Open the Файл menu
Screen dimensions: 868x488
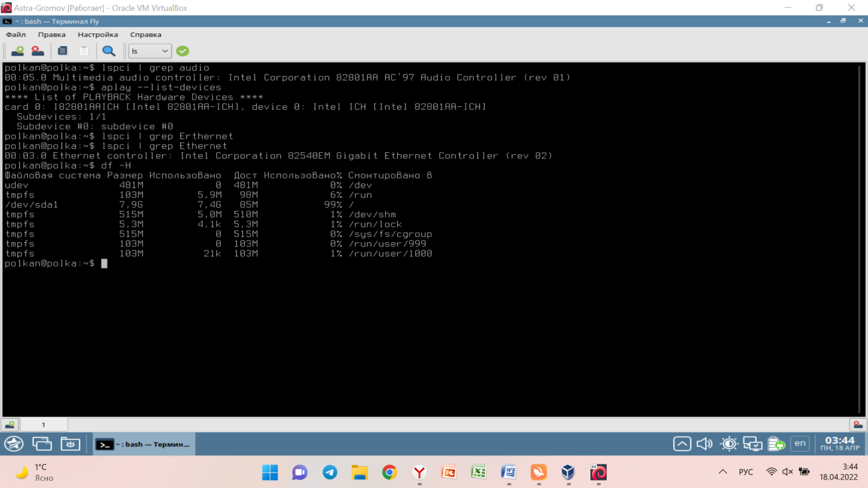pyautogui.click(x=16, y=35)
